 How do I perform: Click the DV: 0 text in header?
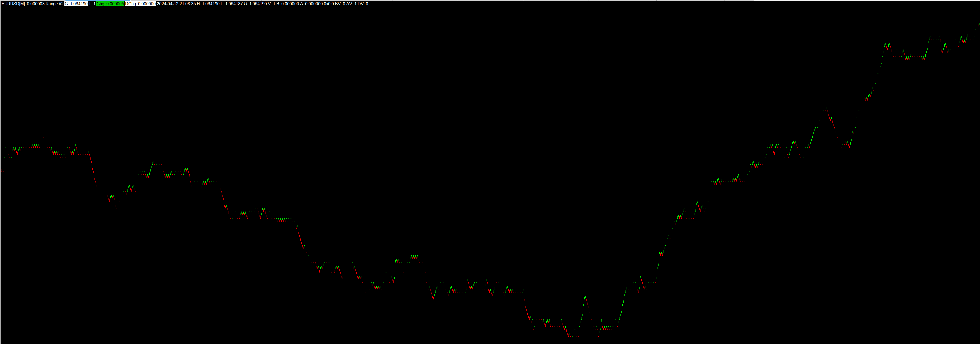click(363, 4)
